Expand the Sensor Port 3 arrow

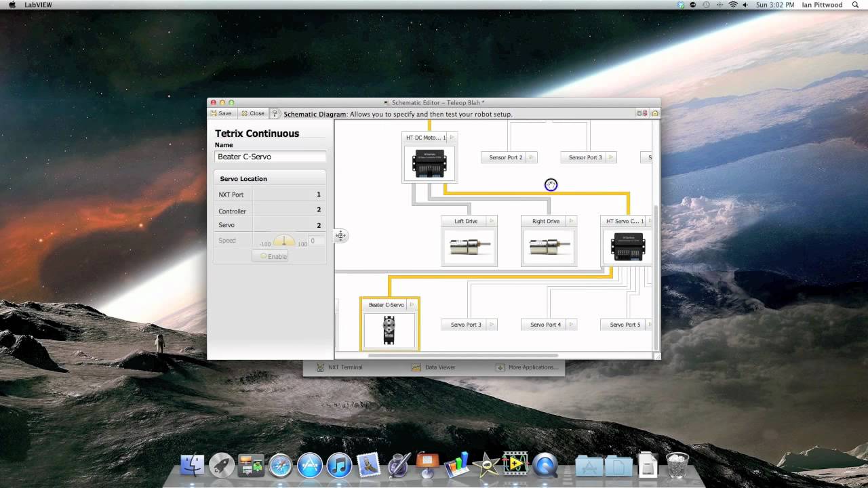tap(611, 157)
